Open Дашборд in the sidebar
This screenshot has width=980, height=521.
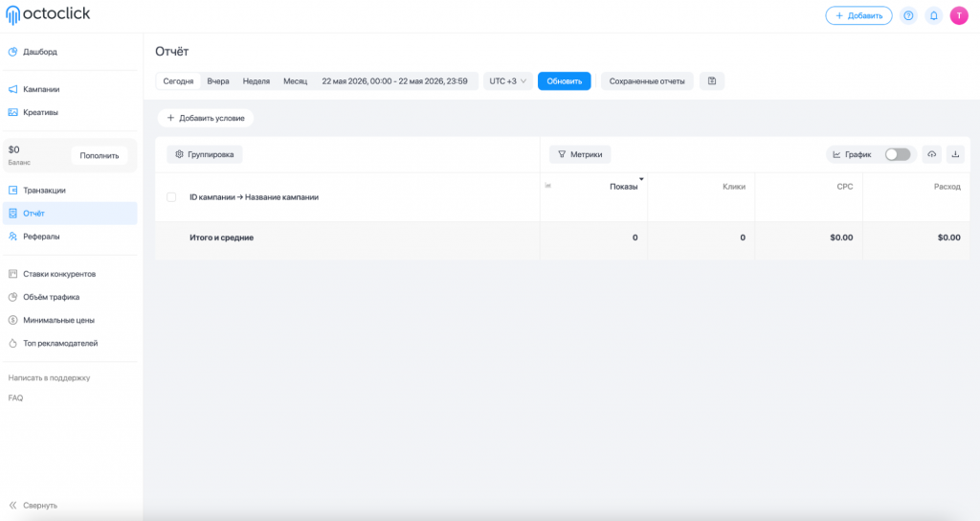coord(70,52)
